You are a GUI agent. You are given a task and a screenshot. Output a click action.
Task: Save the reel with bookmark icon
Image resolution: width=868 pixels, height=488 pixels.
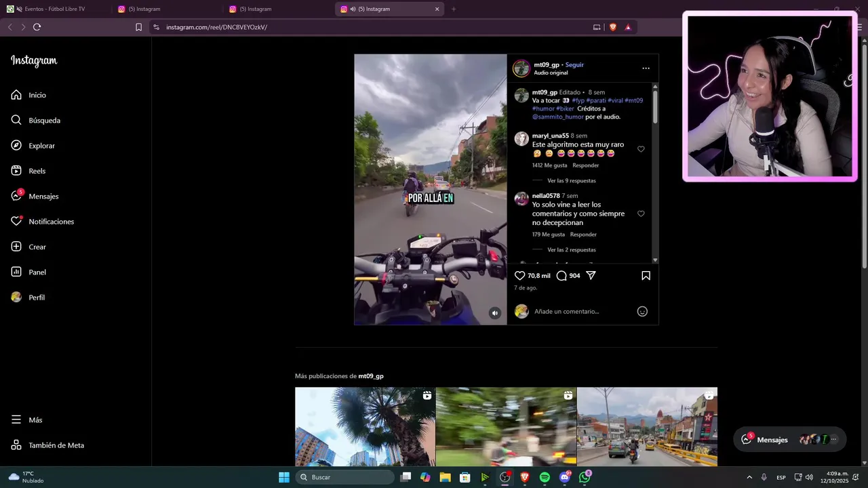point(646,276)
